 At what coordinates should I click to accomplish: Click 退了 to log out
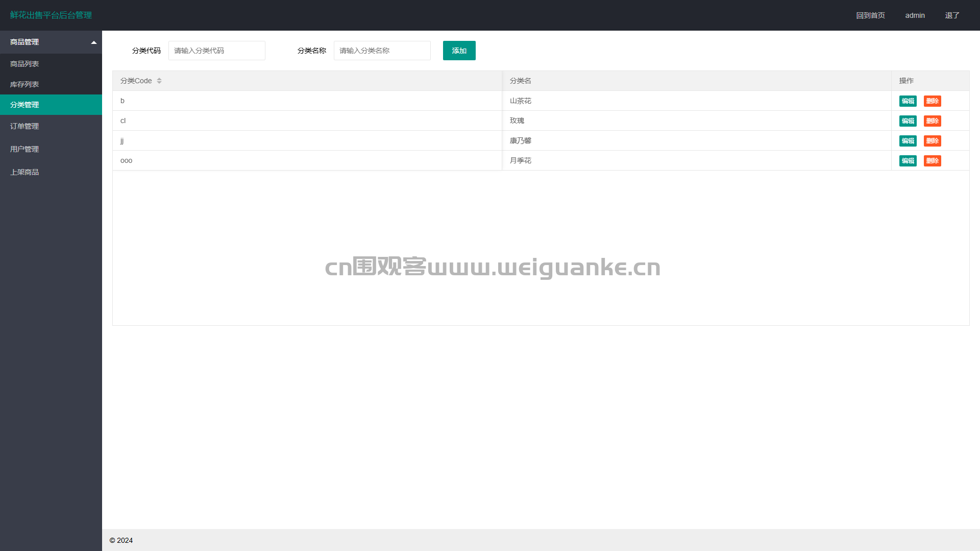click(952, 15)
